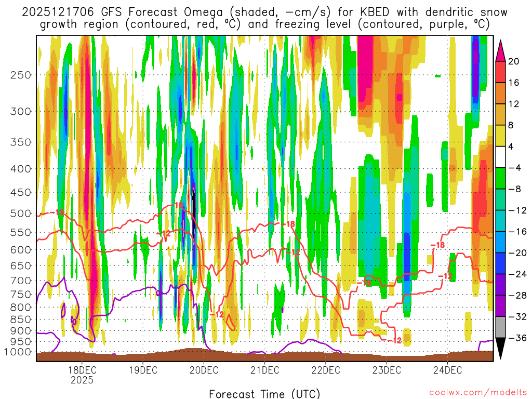The image size is (532, 399).
Task: Click the purple swatch between -24 and -28
Action: [500, 285]
